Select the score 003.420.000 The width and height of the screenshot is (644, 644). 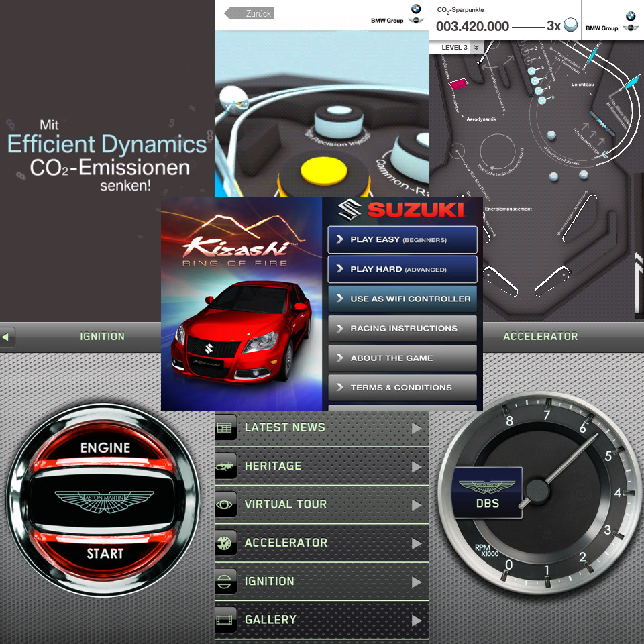[x=472, y=26]
